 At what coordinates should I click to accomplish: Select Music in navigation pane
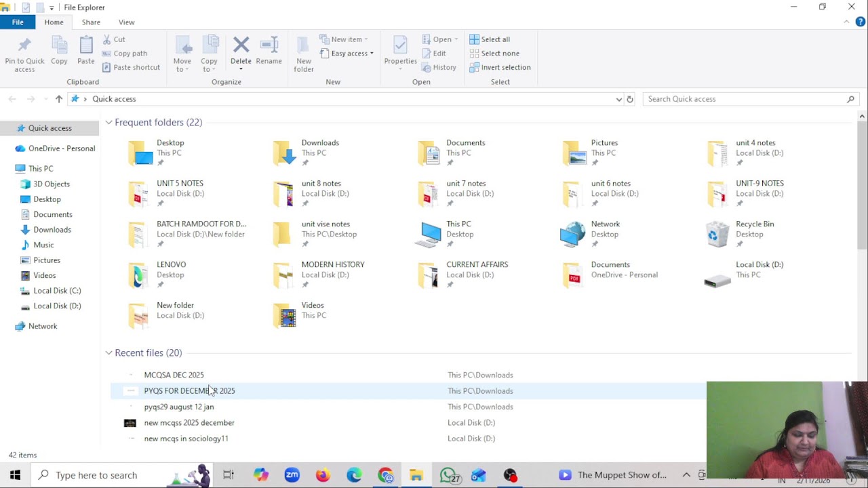tap(43, 245)
